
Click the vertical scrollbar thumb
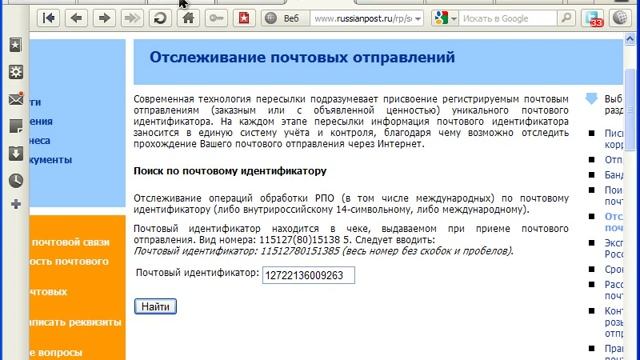click(630, 110)
